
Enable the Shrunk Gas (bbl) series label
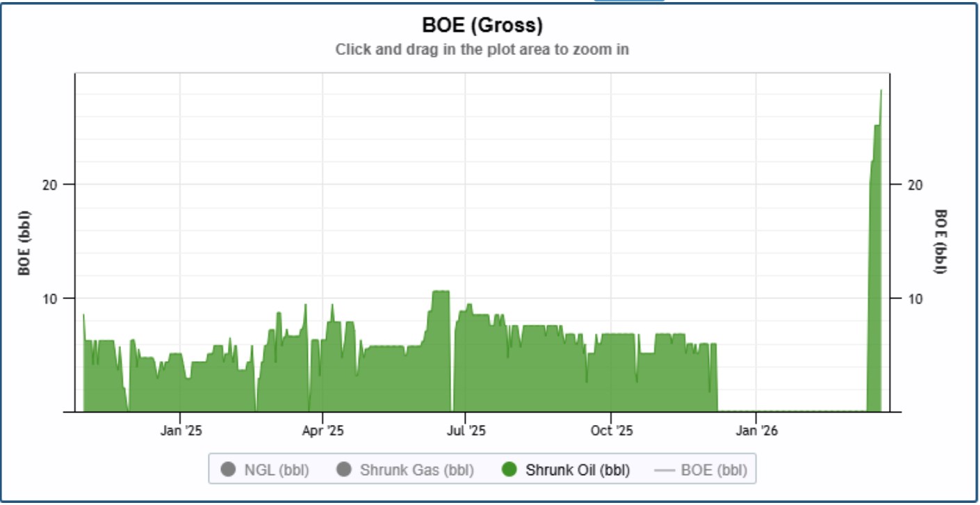pyautogui.click(x=416, y=470)
